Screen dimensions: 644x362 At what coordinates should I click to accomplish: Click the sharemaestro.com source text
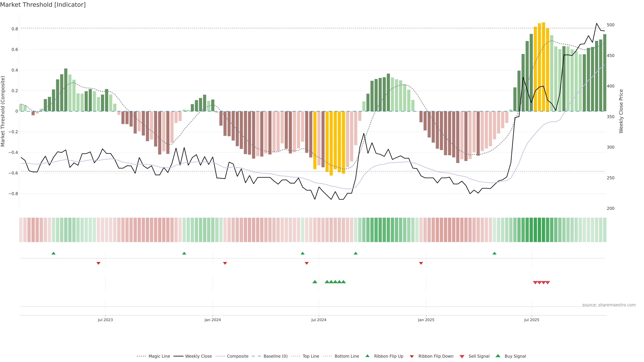point(609,305)
